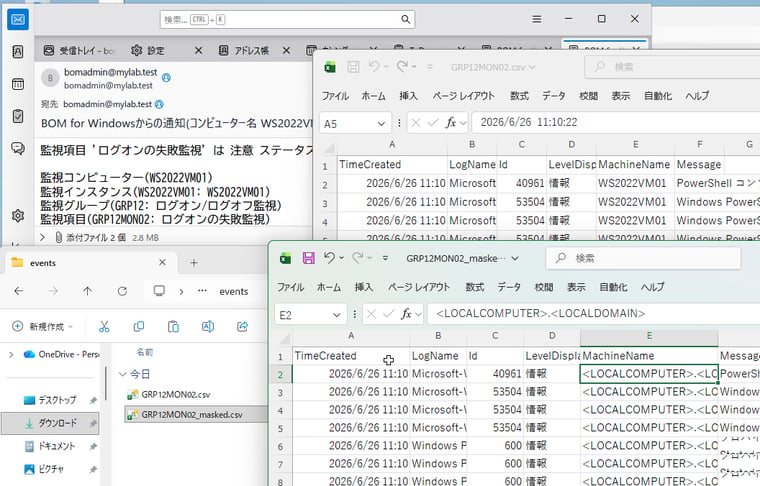This screenshot has width=760, height=486.
Task: Click Back arrow in events Explorer window
Action: [x=18, y=291]
